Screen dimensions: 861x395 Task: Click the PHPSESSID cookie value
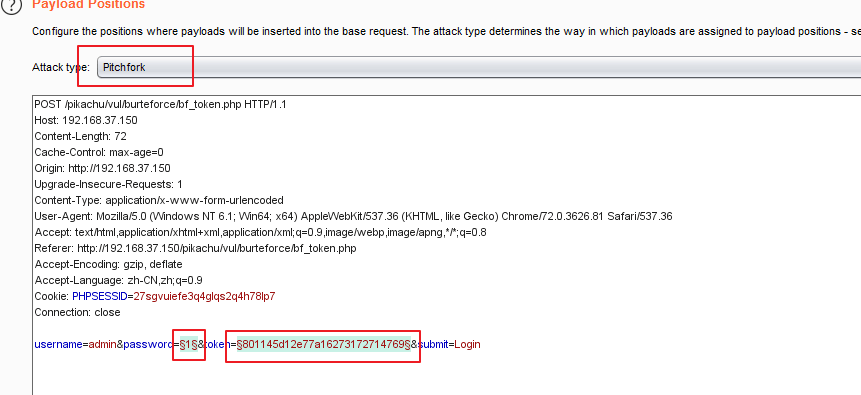pyautogui.click(x=204, y=296)
